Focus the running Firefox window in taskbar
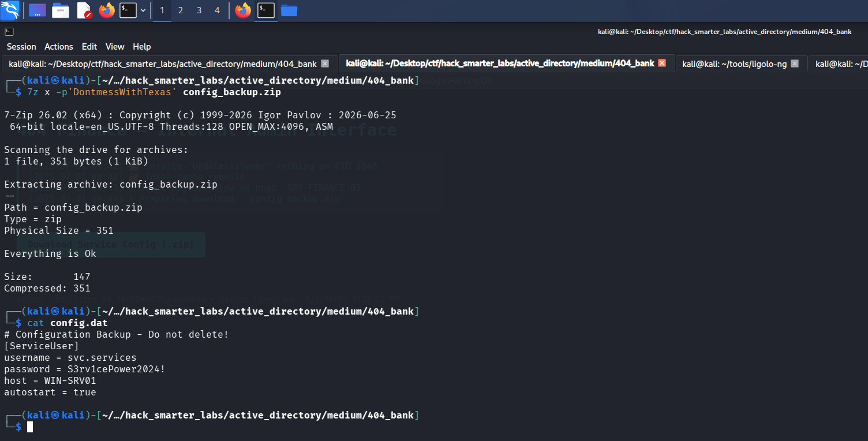Viewport: 868px width, 441px height. click(243, 10)
